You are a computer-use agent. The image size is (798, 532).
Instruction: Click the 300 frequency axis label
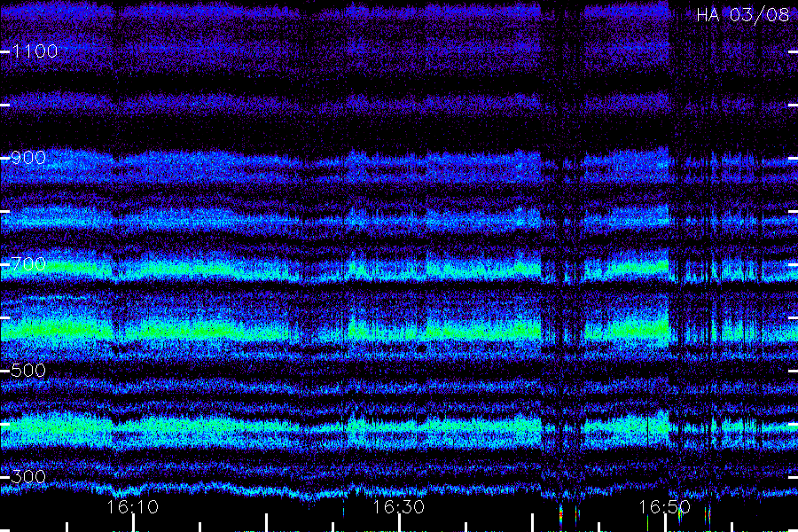28,476
